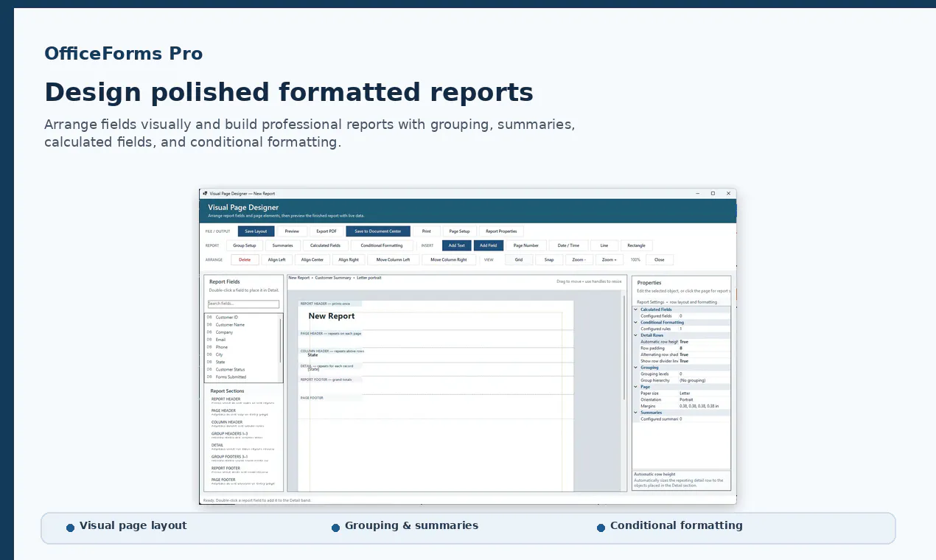Open Conditional Formatting settings
The height and width of the screenshot is (560, 936).
(382, 245)
